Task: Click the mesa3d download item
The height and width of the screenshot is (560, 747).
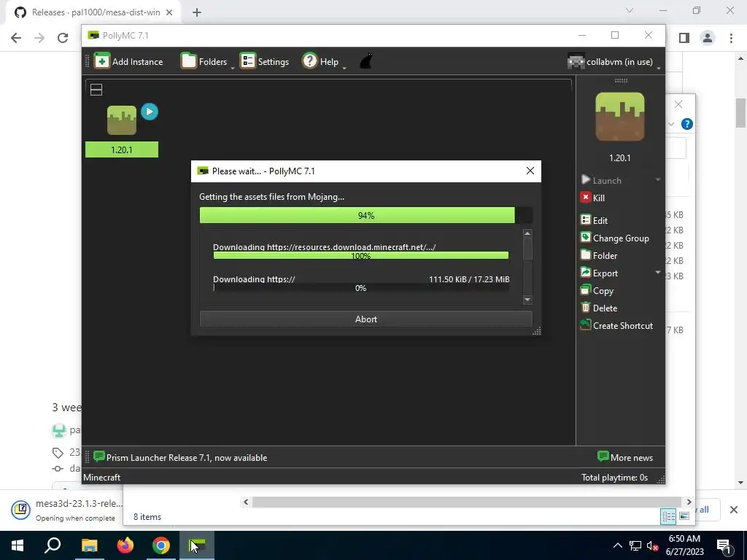Action: (x=66, y=510)
